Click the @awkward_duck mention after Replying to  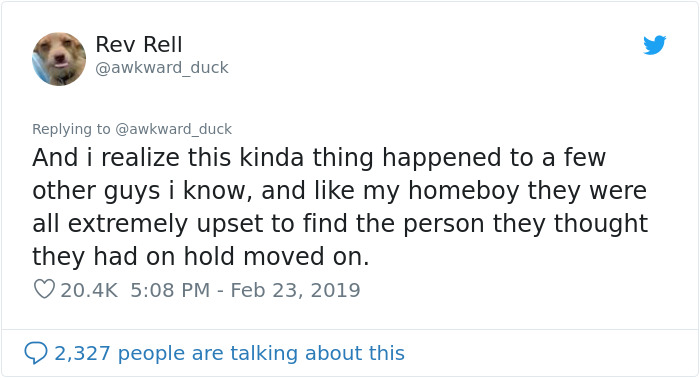coord(174,129)
